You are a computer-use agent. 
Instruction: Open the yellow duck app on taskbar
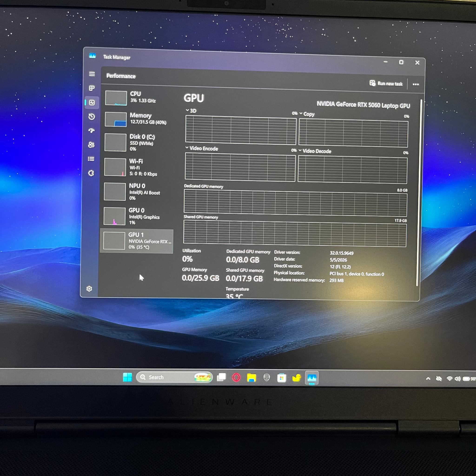click(x=296, y=378)
